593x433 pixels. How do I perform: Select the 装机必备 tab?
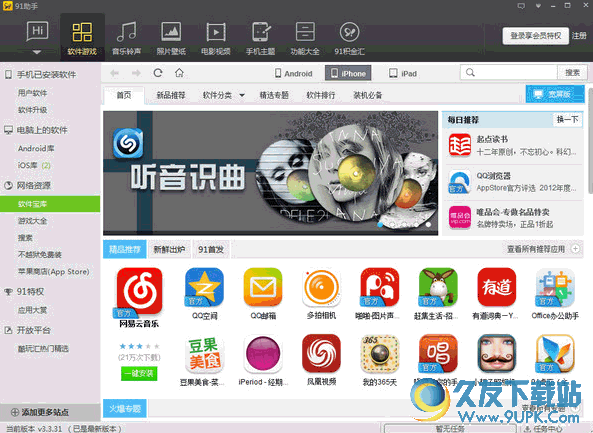click(368, 95)
